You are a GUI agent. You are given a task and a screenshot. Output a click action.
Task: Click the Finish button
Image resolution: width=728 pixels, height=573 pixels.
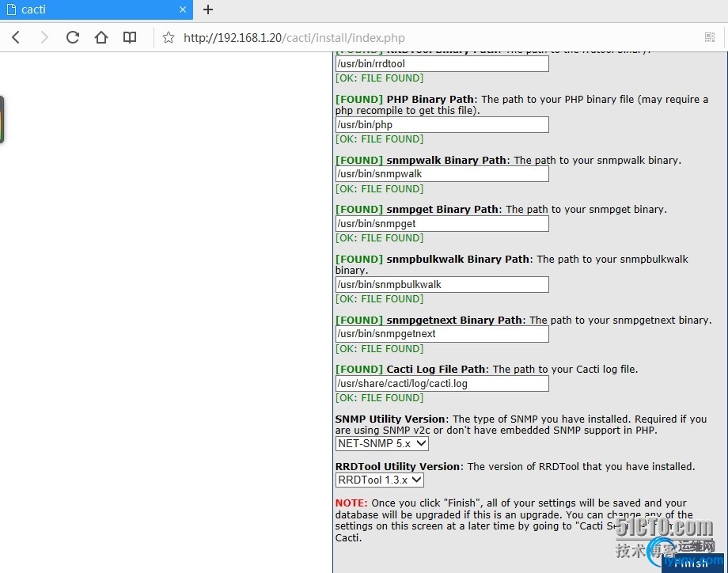692,563
